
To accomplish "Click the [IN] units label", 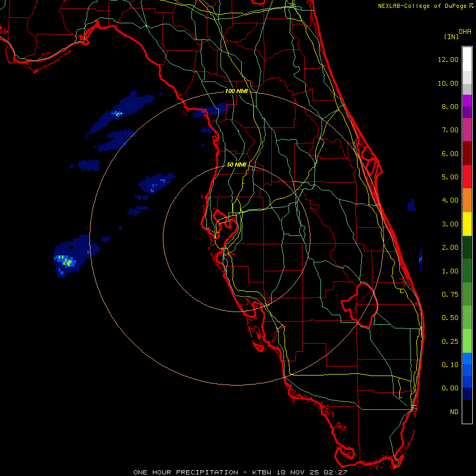I will (451, 36).
